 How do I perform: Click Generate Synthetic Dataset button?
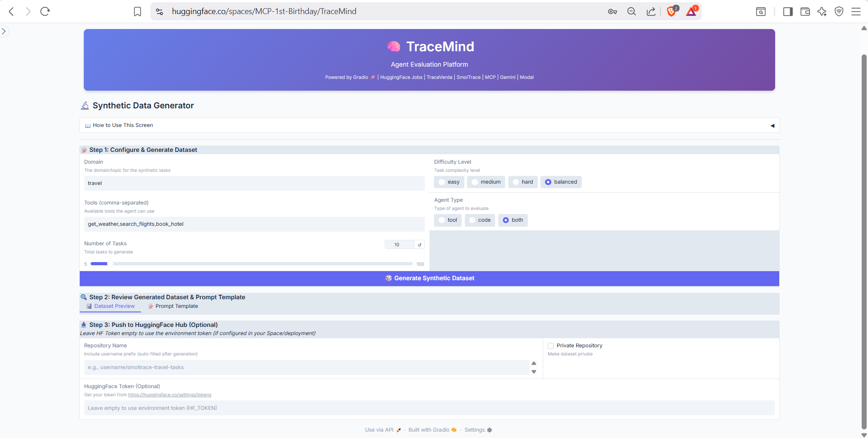click(x=429, y=278)
